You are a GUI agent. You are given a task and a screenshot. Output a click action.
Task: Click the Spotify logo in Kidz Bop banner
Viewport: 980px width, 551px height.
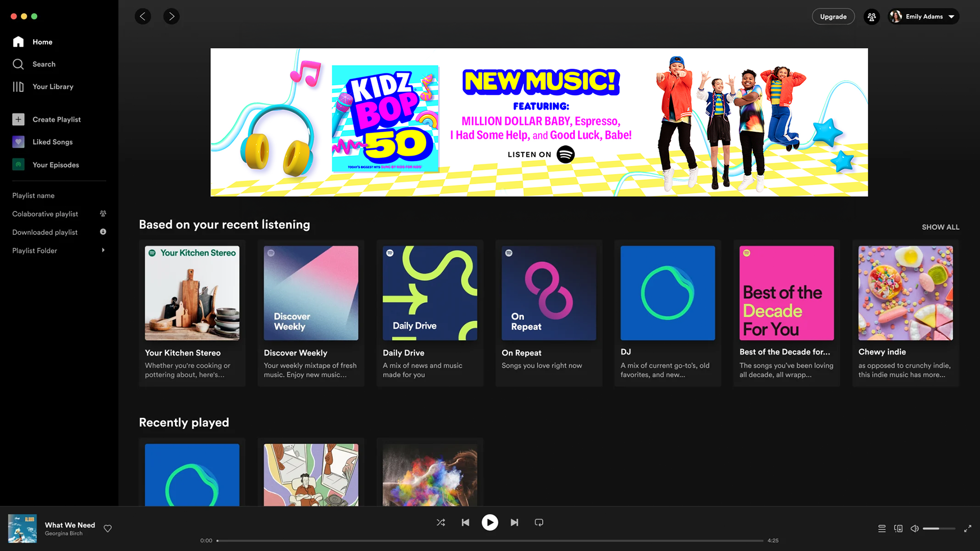[566, 154]
